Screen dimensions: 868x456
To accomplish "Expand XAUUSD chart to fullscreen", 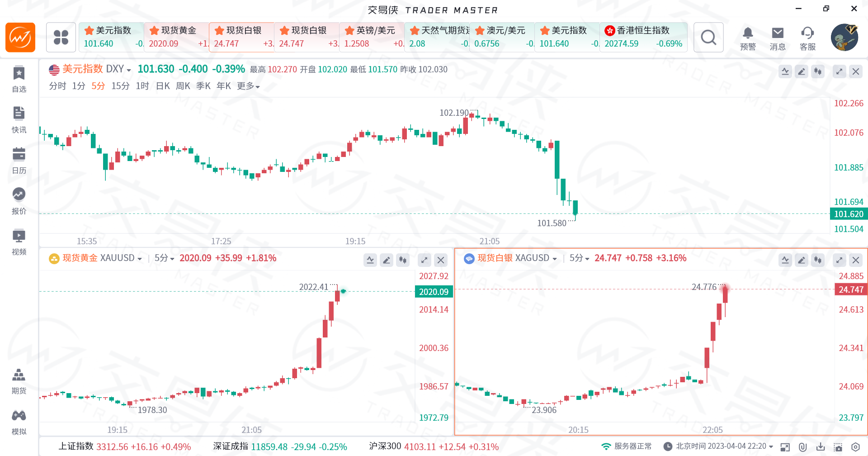I will [x=425, y=260].
